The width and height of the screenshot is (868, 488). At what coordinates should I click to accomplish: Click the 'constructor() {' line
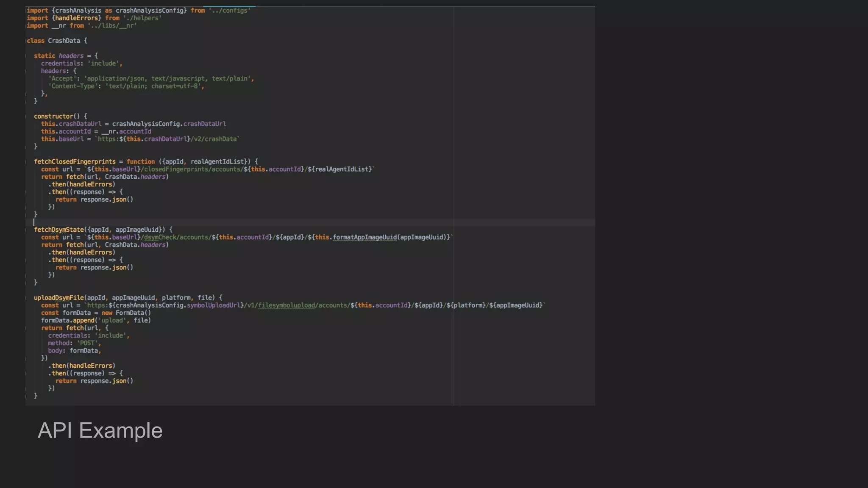61,116
